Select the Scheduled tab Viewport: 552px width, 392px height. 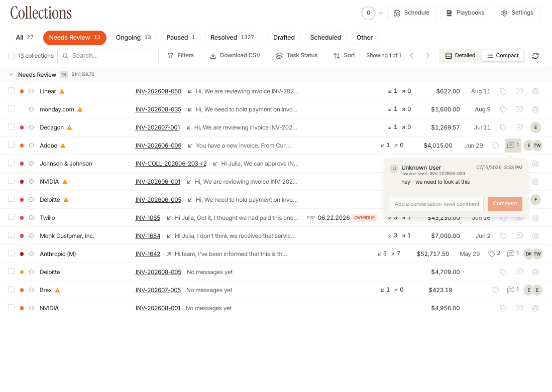[x=325, y=38]
